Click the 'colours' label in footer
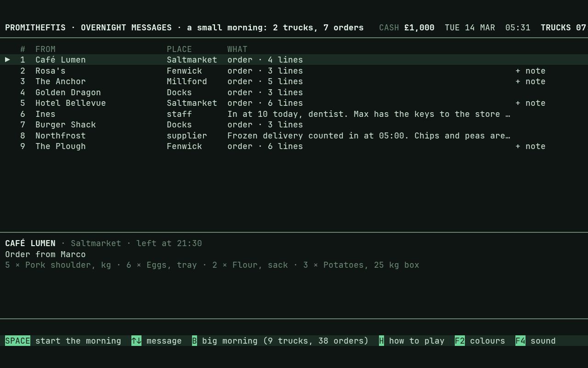588x368 pixels. tap(487, 341)
